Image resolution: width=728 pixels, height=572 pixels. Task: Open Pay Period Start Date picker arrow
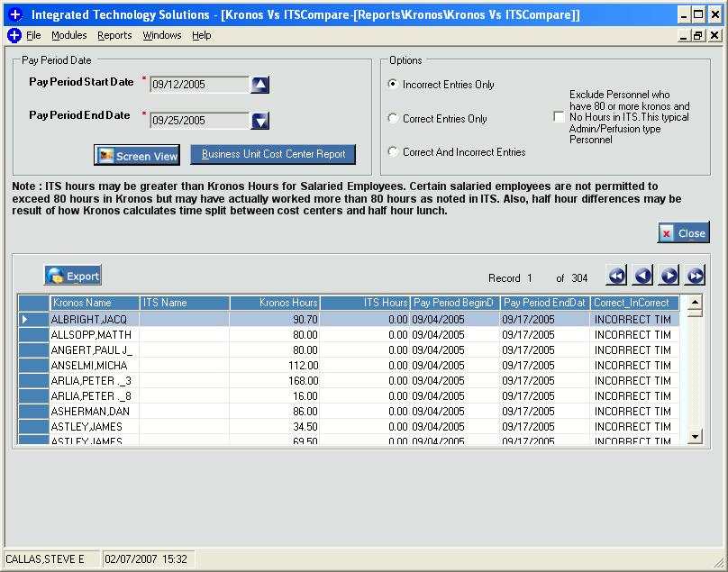[x=260, y=85]
